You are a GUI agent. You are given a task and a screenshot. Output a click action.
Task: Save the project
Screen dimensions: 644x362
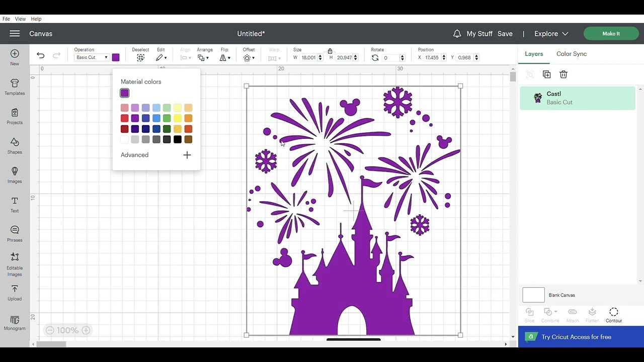(x=505, y=34)
